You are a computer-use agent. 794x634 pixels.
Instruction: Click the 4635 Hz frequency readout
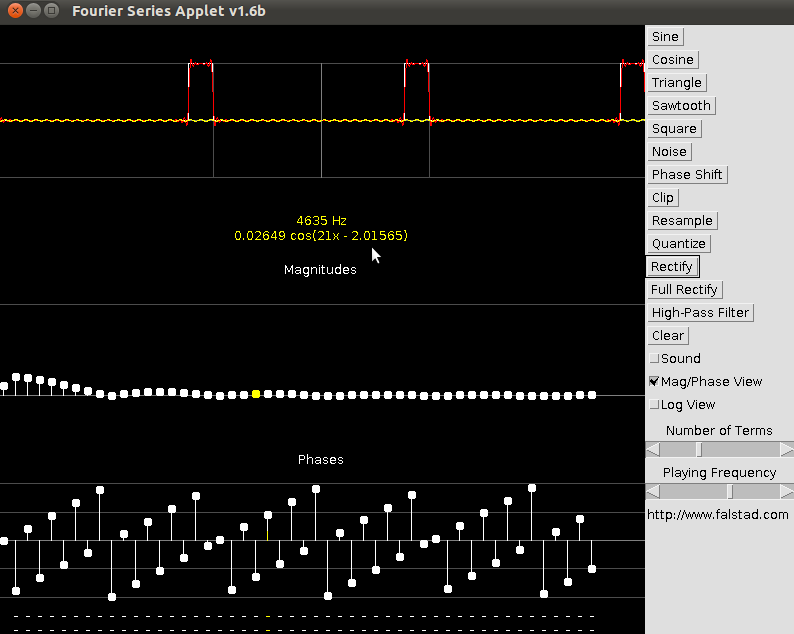click(321, 221)
